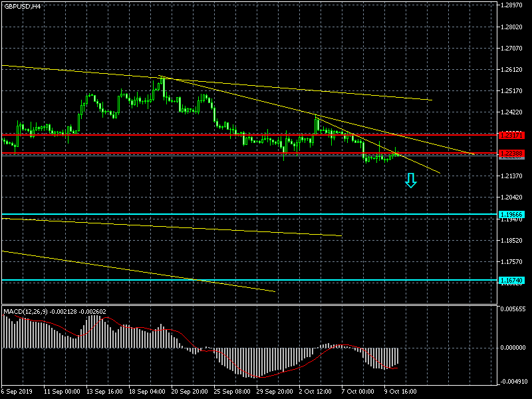Select the red 1.23171 price label
This screenshot has height=399, width=532.
pos(511,135)
